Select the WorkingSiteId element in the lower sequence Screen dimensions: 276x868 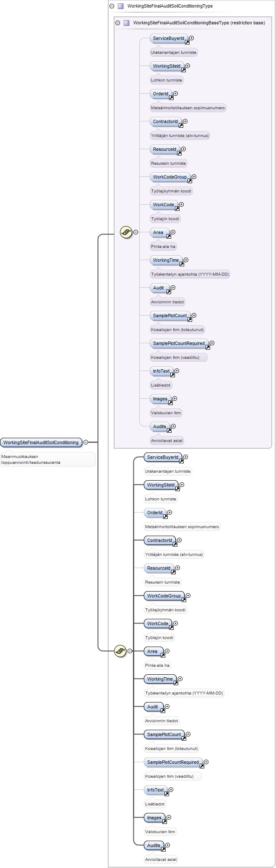[161, 485]
